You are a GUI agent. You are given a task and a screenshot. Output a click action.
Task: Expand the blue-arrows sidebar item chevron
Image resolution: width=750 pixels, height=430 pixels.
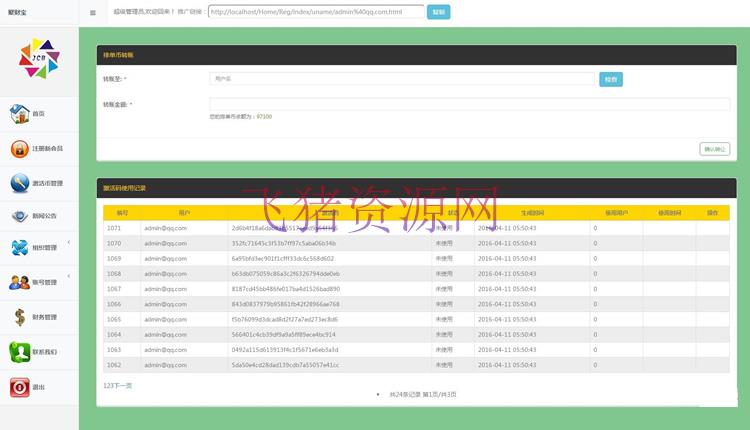69,243
